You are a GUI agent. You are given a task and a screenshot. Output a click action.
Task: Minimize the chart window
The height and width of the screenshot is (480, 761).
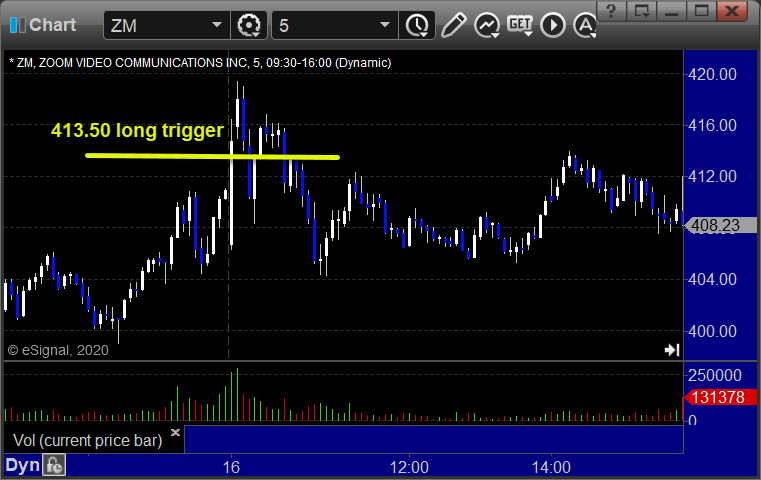[672, 11]
